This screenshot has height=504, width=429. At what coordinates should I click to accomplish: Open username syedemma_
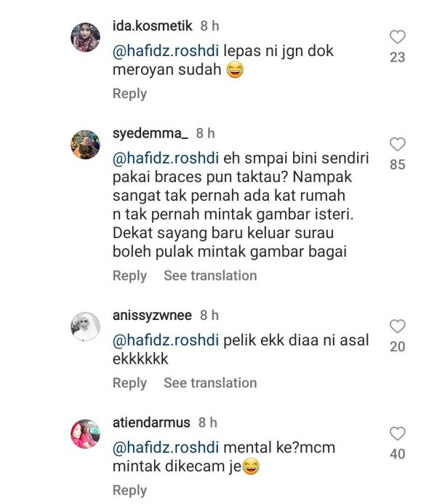click(x=151, y=133)
